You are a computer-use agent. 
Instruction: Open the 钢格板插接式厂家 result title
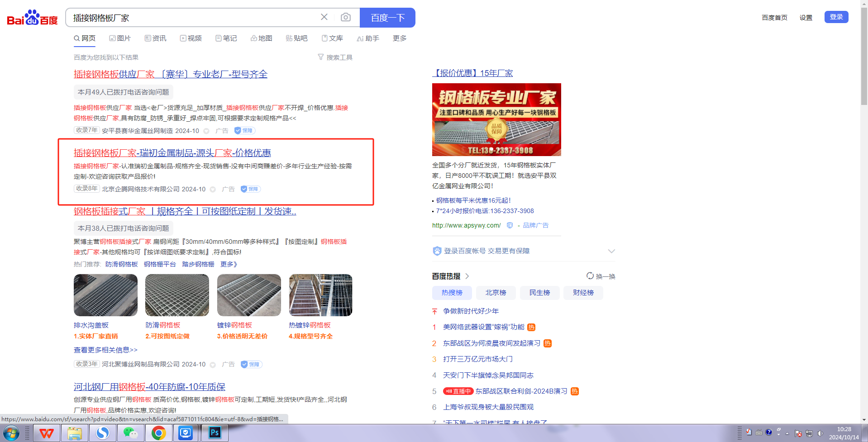tap(185, 211)
